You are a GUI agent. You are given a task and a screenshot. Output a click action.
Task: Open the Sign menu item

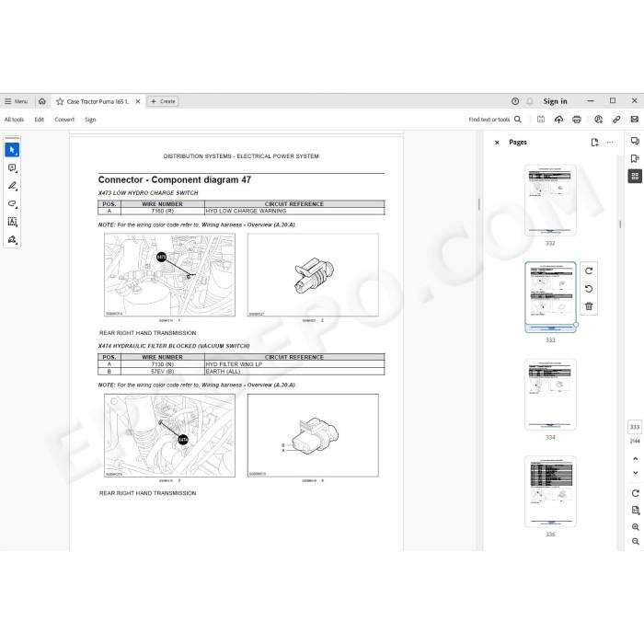(90, 120)
